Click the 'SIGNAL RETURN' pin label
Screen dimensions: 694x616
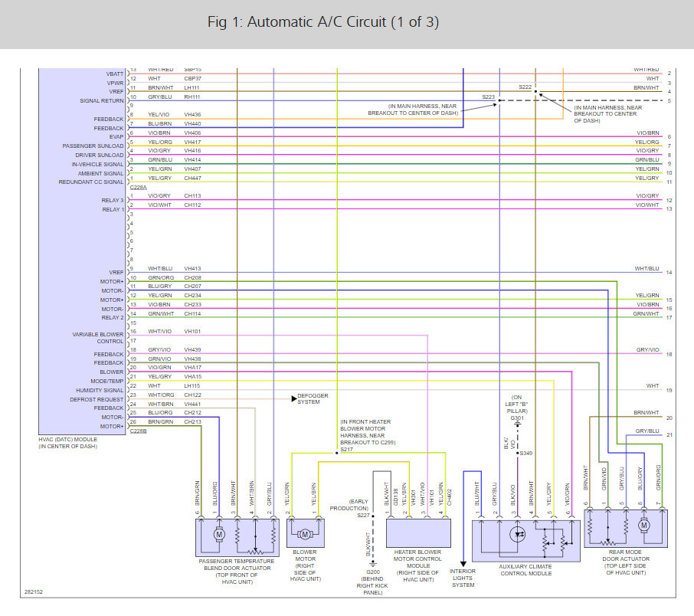tap(102, 101)
